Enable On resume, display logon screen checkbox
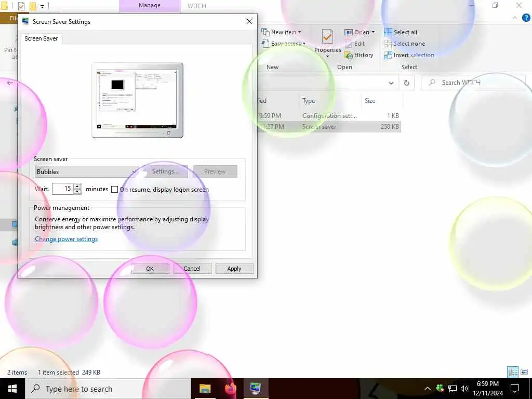 click(115, 189)
